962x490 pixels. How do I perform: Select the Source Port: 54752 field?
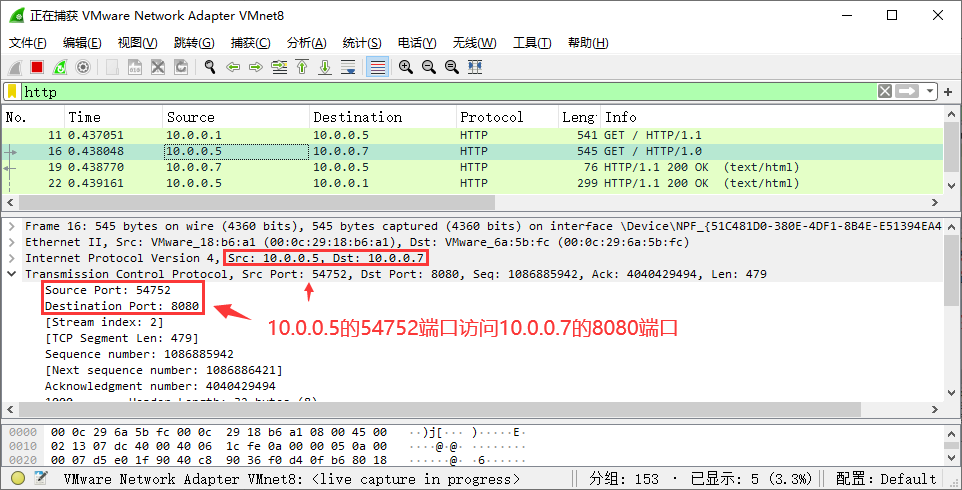(107, 290)
